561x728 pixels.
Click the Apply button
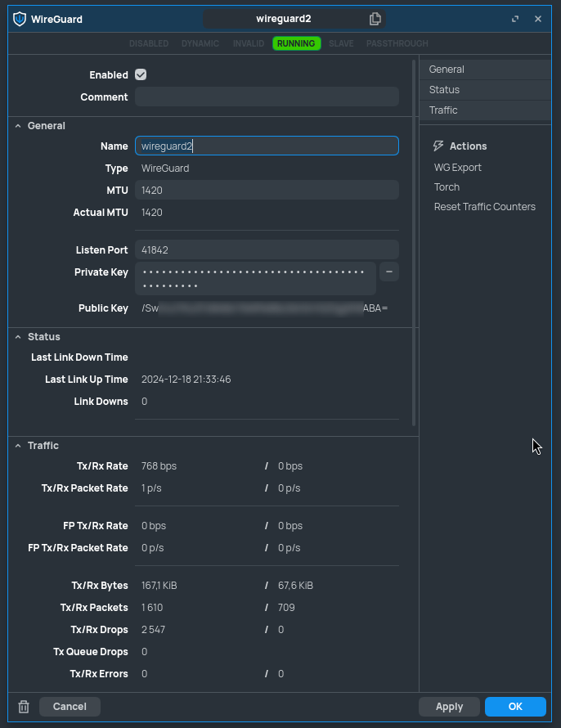(449, 707)
